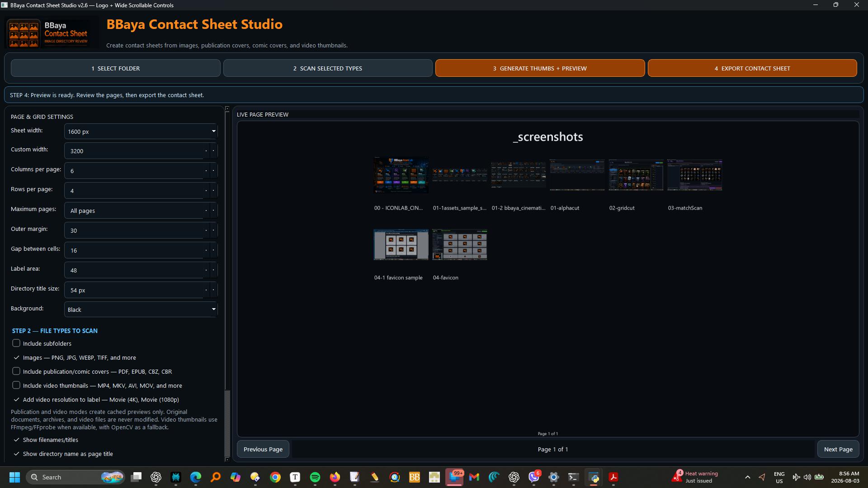Open Spotify from the taskbar
Image resolution: width=868 pixels, height=488 pixels.
pyautogui.click(x=315, y=477)
